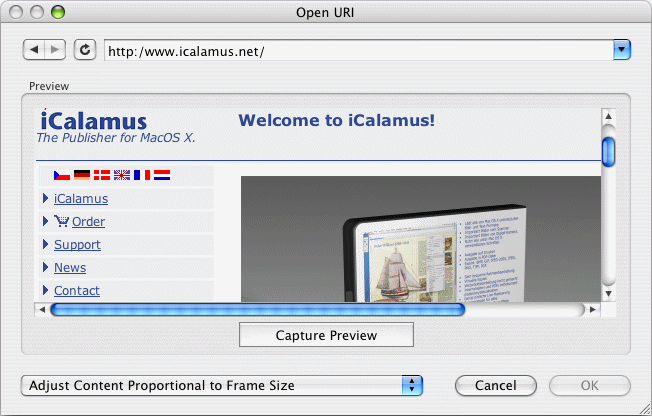
Task: Click the iCalamus logo heading
Action: (94, 121)
